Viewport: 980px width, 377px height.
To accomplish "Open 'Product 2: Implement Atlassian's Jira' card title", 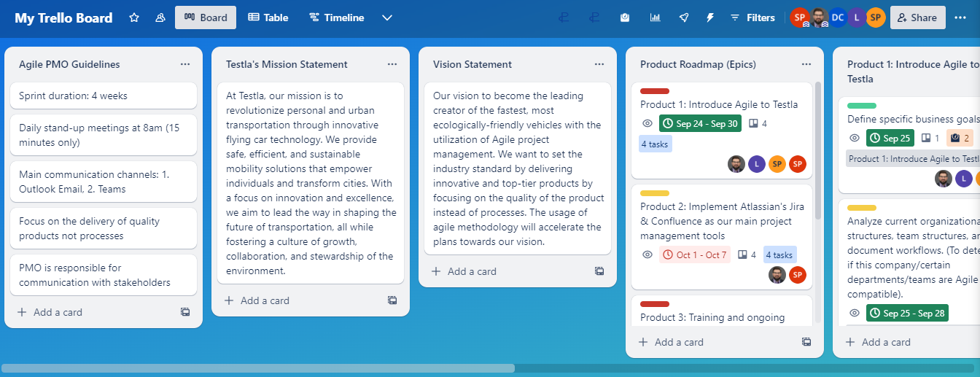I will pos(722,221).
